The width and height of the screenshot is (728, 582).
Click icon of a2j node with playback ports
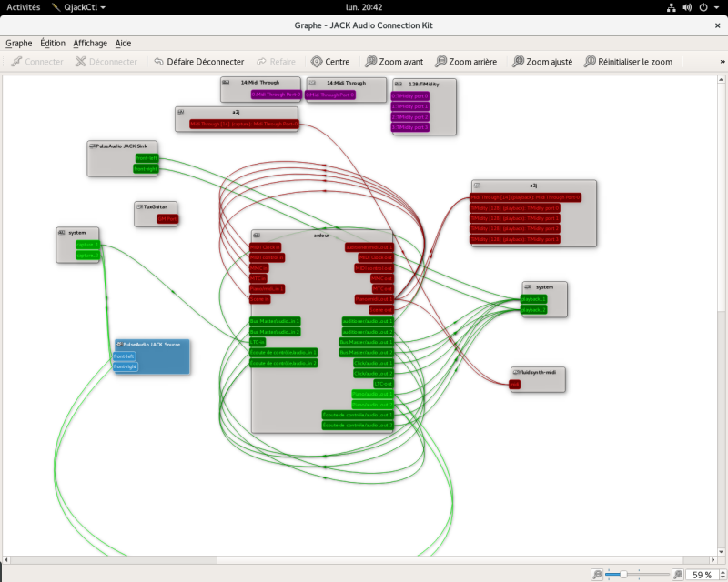point(477,186)
